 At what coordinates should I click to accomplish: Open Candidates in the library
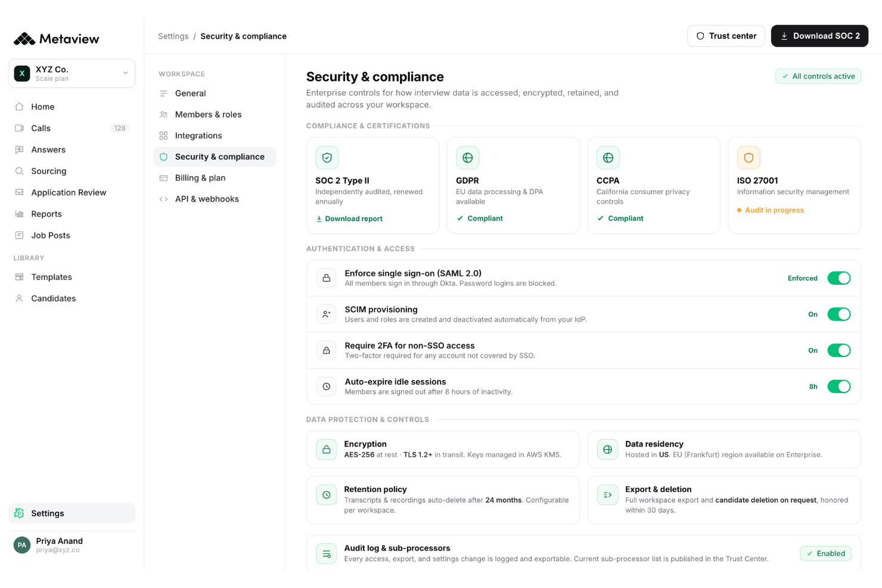(x=72, y=298)
